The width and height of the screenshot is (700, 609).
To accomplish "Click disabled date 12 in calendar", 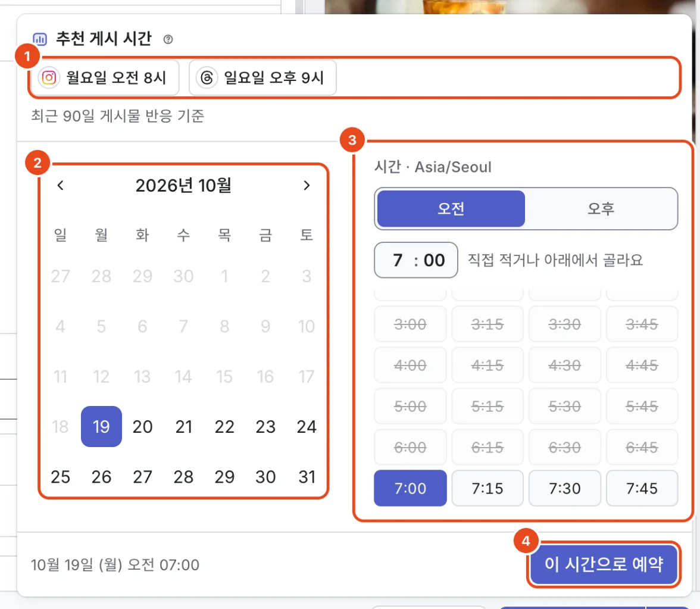I will click(x=101, y=376).
